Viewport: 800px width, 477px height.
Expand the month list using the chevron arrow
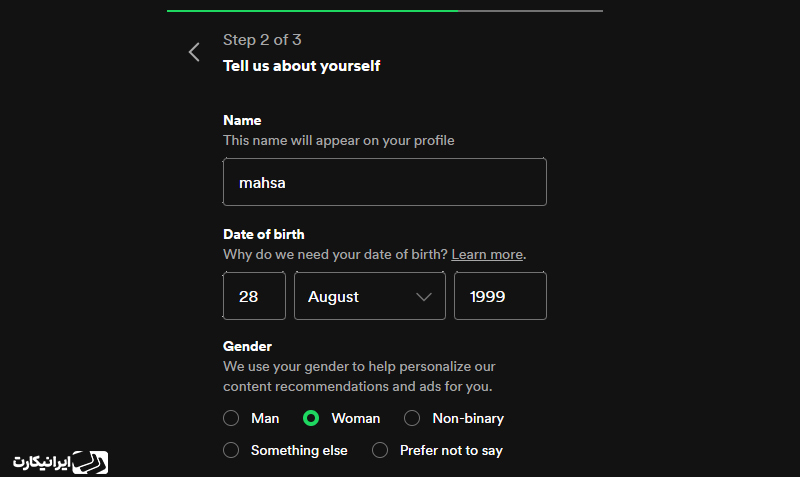(x=424, y=297)
